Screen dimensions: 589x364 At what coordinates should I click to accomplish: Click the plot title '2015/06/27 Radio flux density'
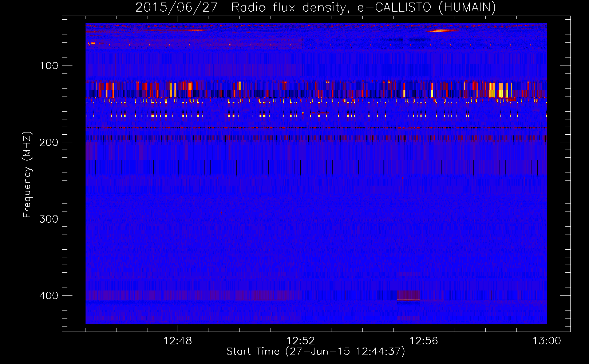241,8
